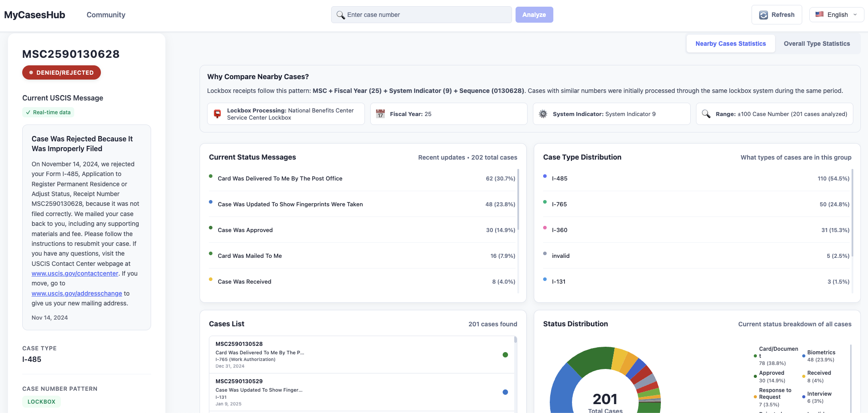
Task: Select the I-360 case type row
Action: click(x=696, y=230)
